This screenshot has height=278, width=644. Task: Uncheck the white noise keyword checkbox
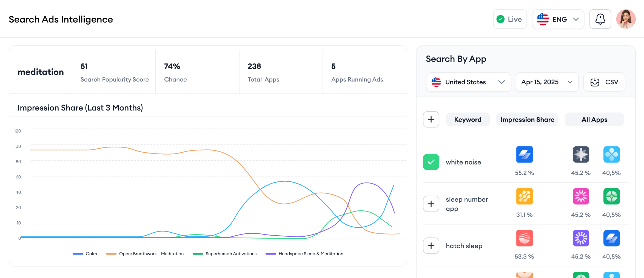(431, 162)
